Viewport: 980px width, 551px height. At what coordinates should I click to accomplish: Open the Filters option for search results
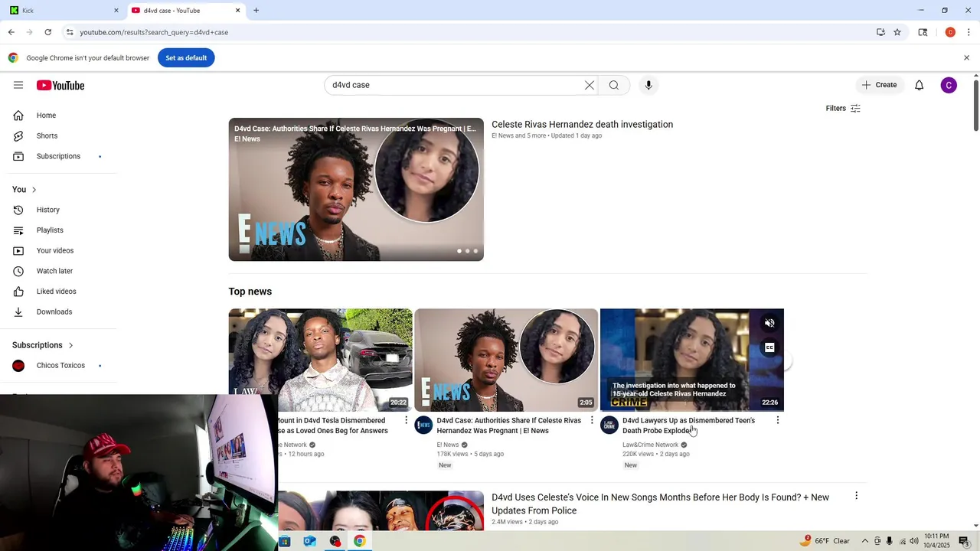(x=843, y=109)
